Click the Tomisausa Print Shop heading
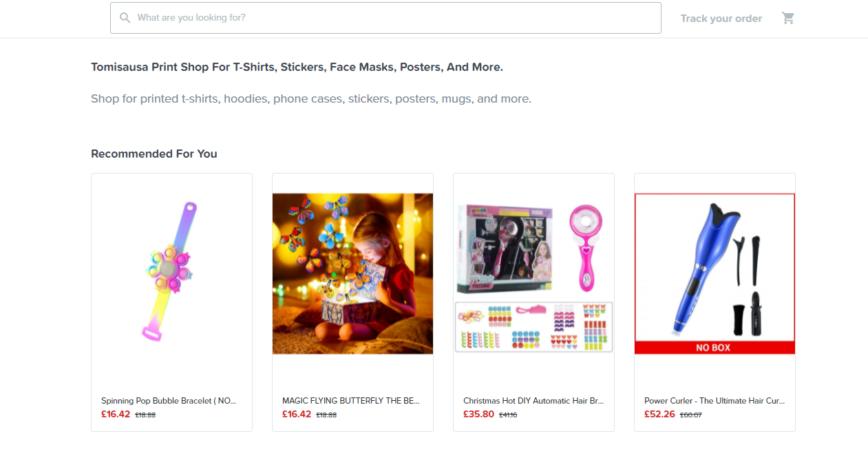The width and height of the screenshot is (868, 458). (x=297, y=67)
